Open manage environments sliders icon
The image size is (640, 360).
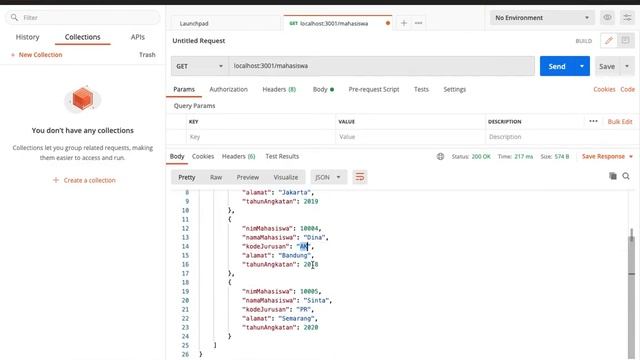627,18
